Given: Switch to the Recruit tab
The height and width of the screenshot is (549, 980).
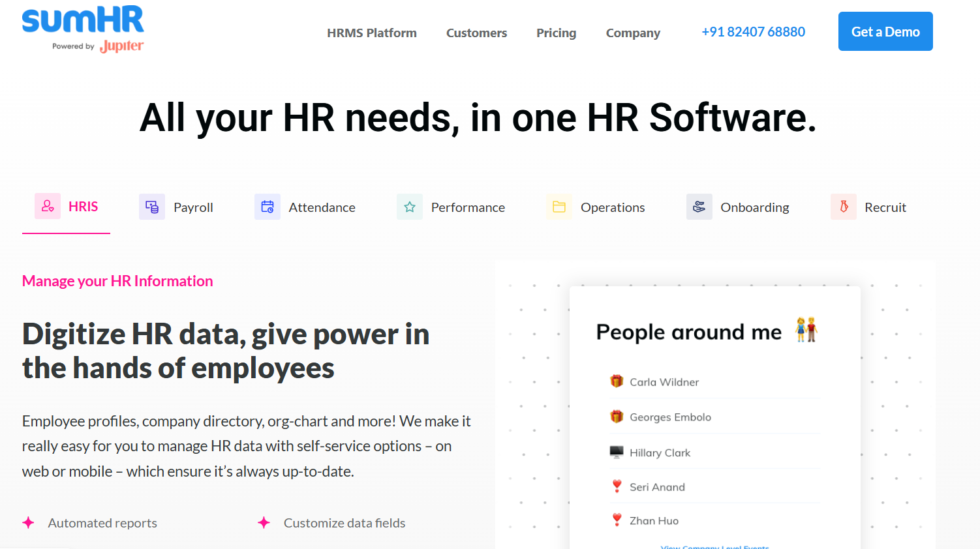Looking at the screenshot, I should [x=868, y=207].
